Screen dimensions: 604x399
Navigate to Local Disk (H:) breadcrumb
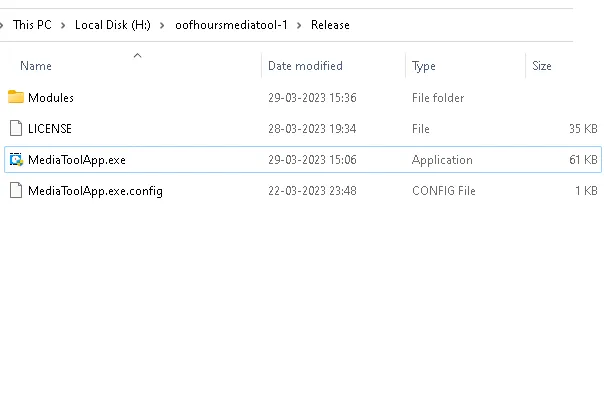click(x=112, y=25)
